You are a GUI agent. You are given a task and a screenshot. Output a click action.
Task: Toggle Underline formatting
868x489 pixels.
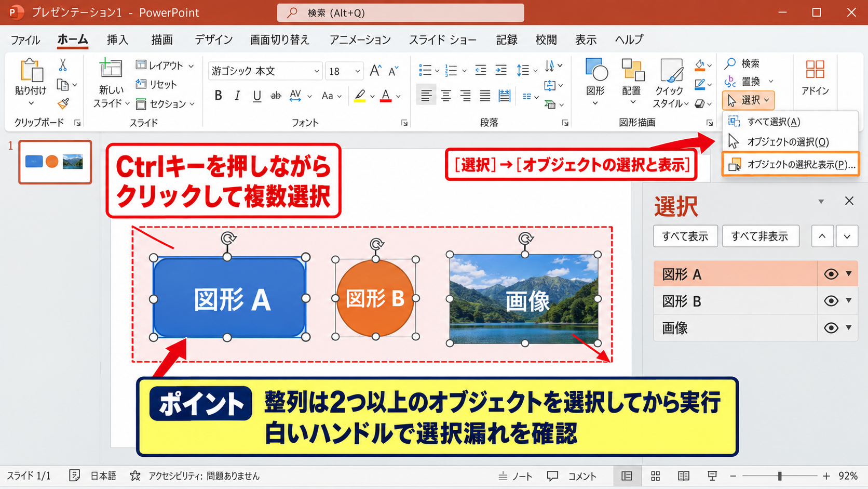coord(257,96)
